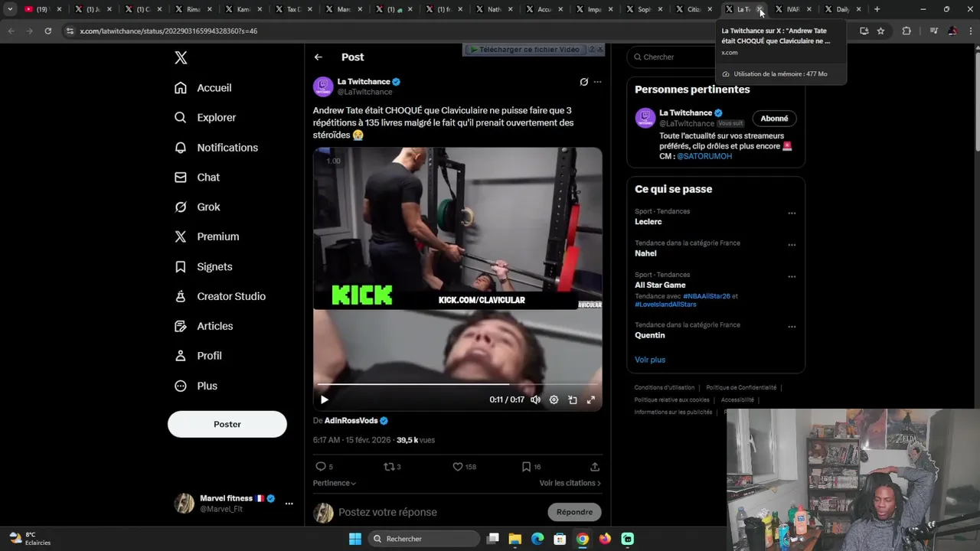Viewport: 980px width, 551px height.
Task: Open the Articles section
Action: pyautogui.click(x=204, y=327)
